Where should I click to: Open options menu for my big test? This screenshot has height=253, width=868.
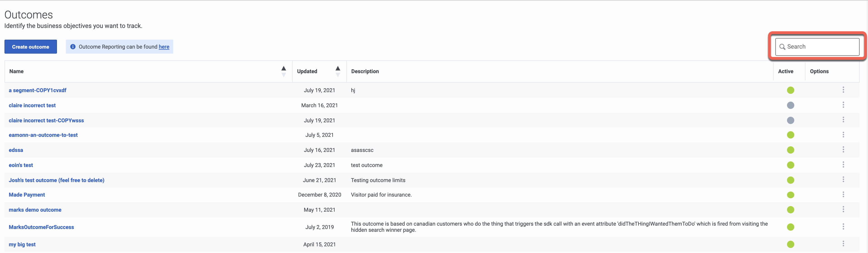843,244
